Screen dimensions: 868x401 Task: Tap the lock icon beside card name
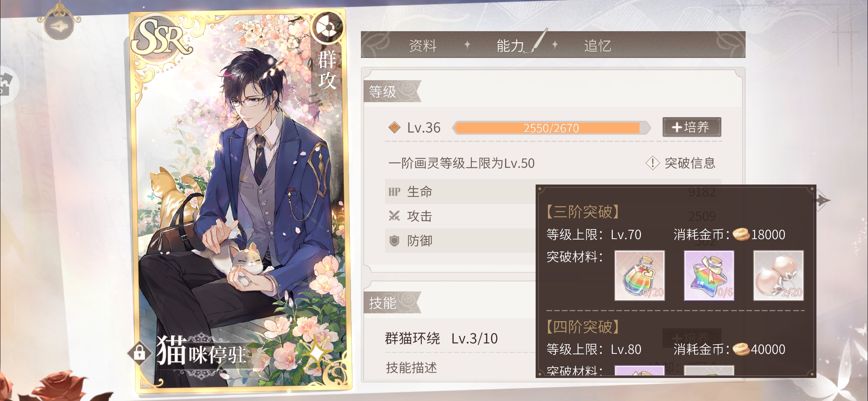(x=139, y=352)
